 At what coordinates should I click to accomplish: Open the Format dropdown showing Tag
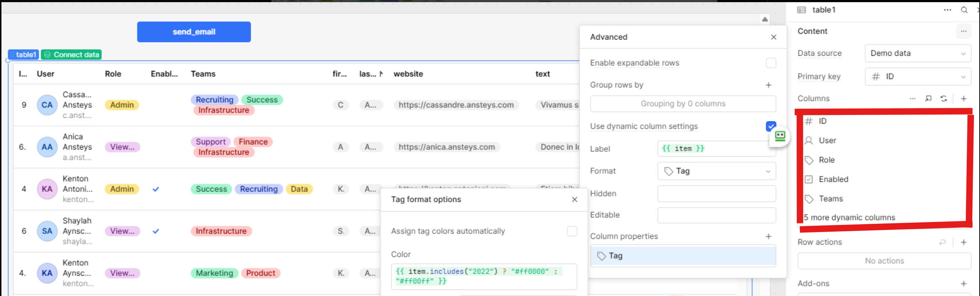coord(717,171)
